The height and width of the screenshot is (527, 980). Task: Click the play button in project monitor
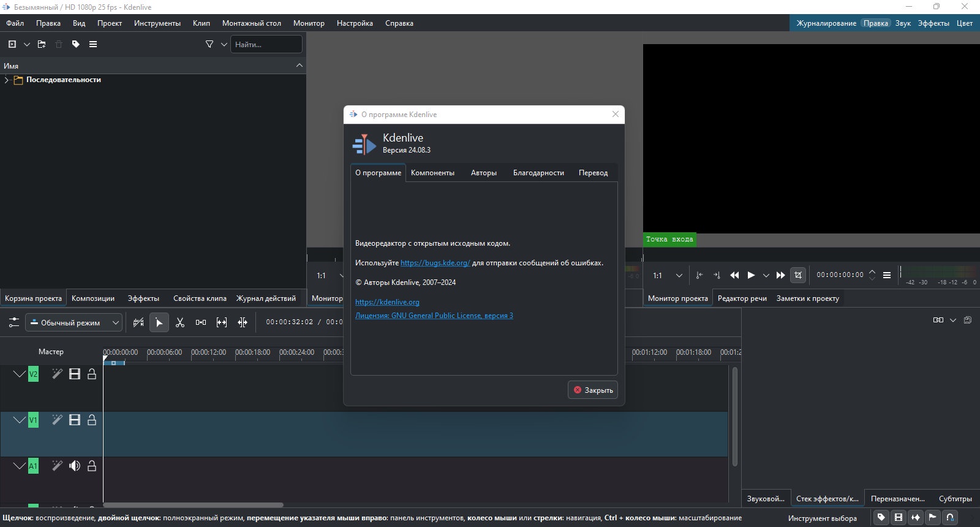(x=751, y=275)
